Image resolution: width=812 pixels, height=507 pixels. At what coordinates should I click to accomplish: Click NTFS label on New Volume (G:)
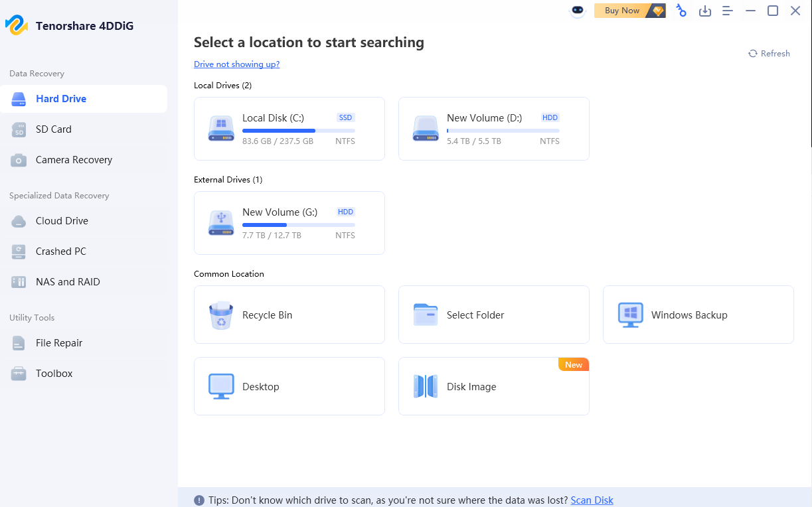345,236
